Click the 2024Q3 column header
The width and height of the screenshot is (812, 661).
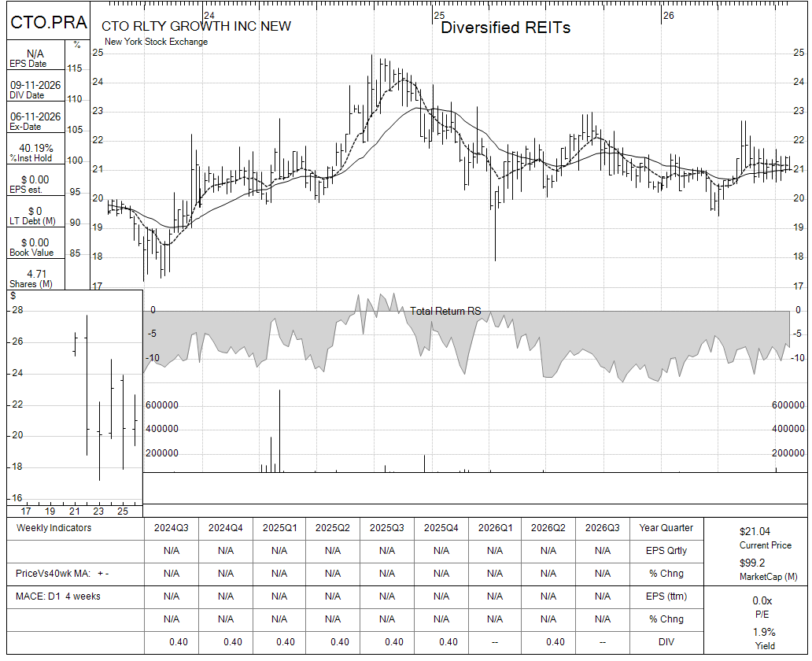pos(172,528)
